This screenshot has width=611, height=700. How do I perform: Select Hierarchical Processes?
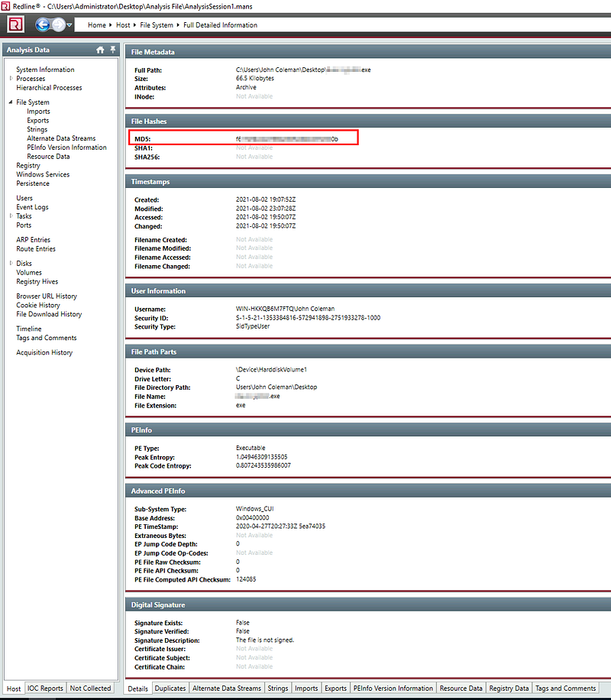49,88
